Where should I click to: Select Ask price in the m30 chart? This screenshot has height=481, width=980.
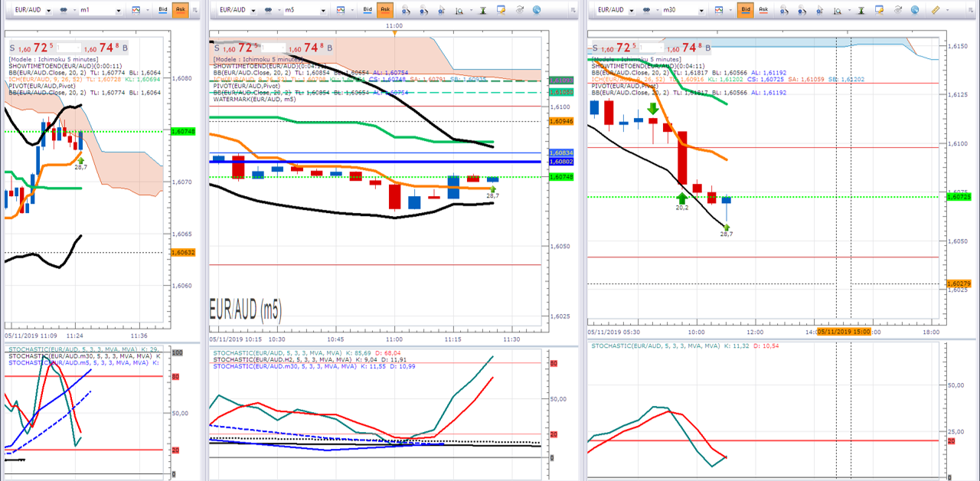[x=763, y=10]
